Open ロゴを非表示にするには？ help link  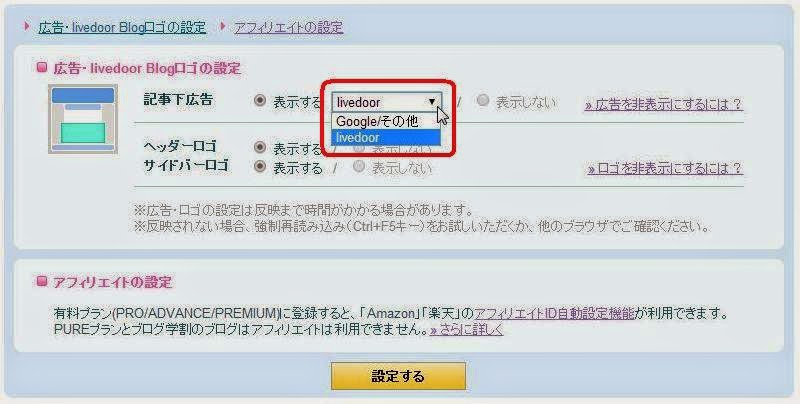coord(665,168)
